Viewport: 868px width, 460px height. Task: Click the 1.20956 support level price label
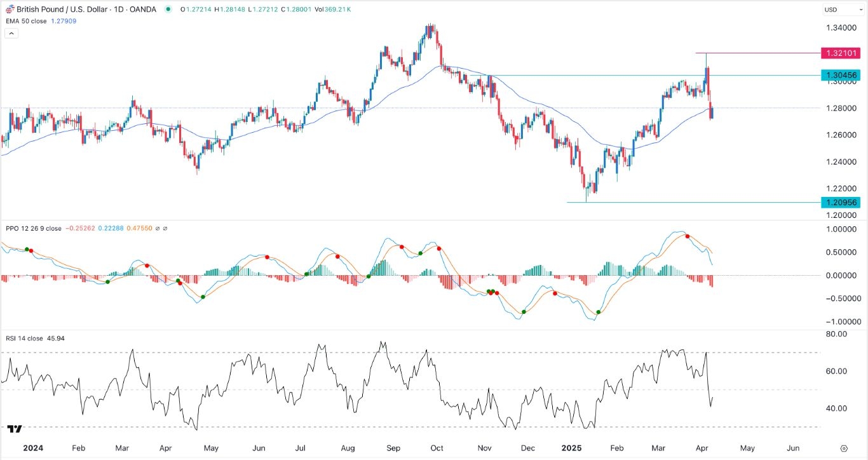pos(839,203)
